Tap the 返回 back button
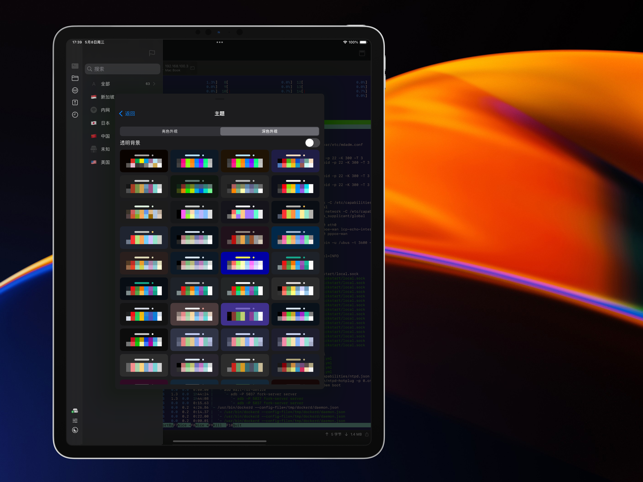The width and height of the screenshot is (643, 482). pyautogui.click(x=127, y=114)
